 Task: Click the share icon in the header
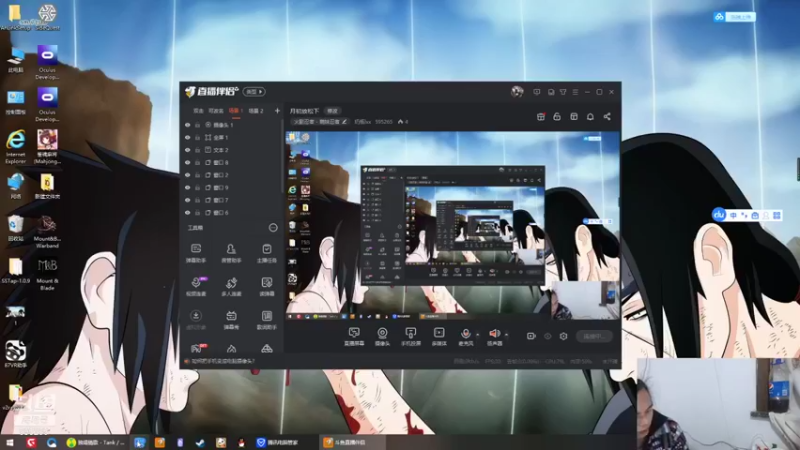point(607,117)
